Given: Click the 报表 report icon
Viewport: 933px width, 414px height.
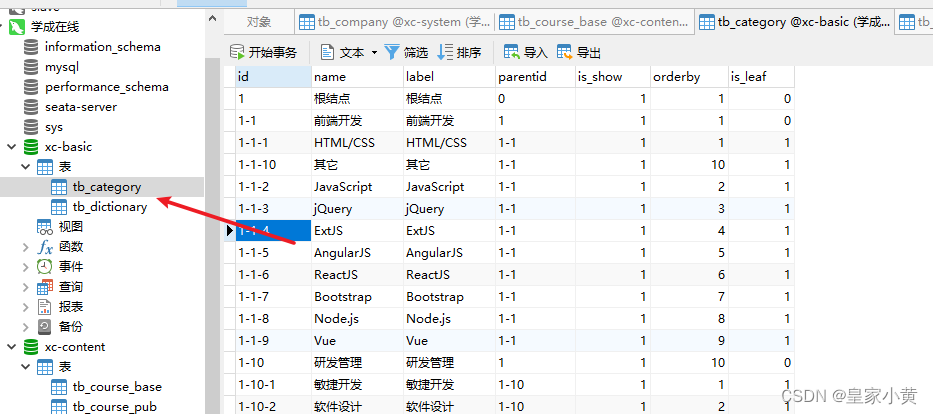Looking at the screenshot, I should pos(45,307).
